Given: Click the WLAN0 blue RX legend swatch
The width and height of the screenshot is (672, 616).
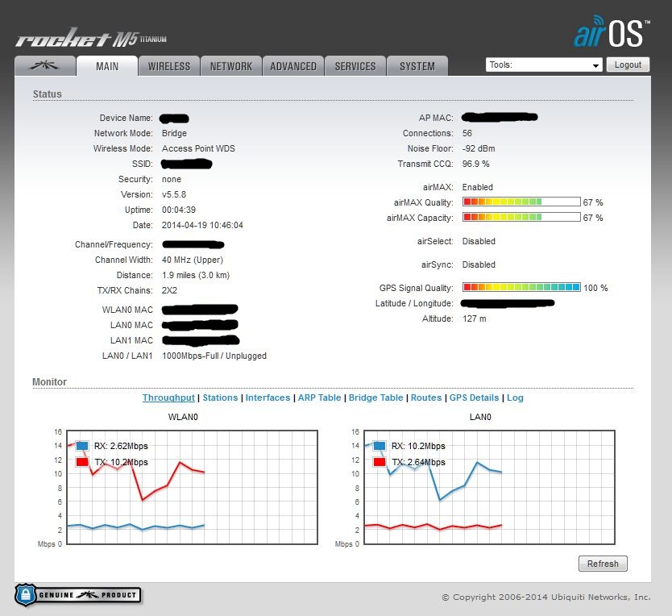Looking at the screenshot, I should point(82,446).
